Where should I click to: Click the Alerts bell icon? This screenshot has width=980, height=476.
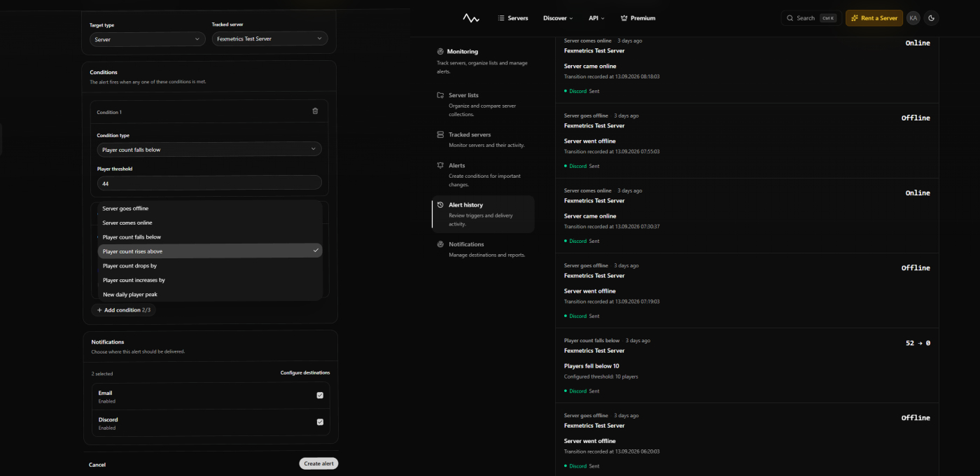pyautogui.click(x=440, y=165)
